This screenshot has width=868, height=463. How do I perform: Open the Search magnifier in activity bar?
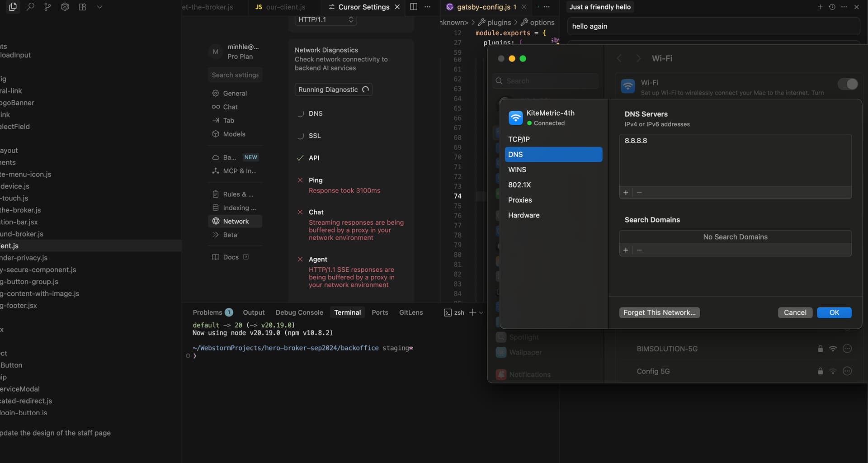(x=30, y=7)
